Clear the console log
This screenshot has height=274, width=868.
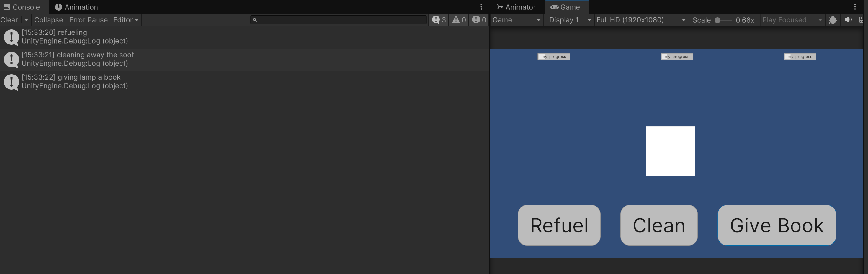click(x=9, y=20)
